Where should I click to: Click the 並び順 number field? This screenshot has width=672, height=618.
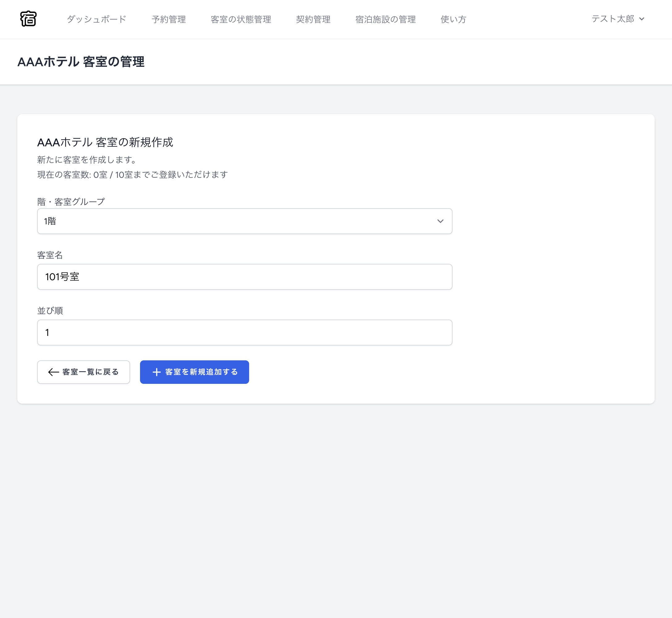coord(244,332)
